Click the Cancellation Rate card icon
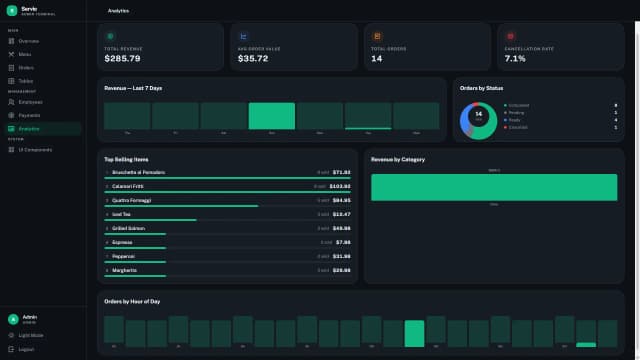Image resolution: width=640 pixels, height=360 pixels. click(x=511, y=36)
